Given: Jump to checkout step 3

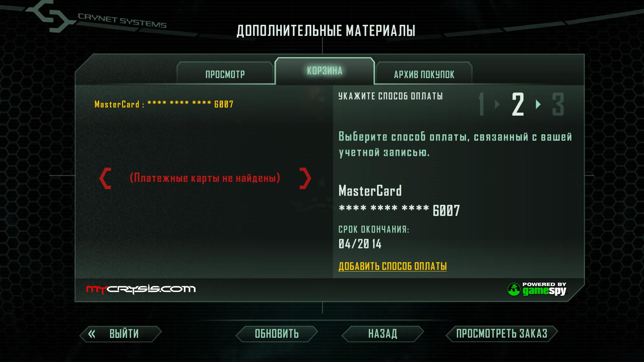Looking at the screenshot, I should (558, 105).
